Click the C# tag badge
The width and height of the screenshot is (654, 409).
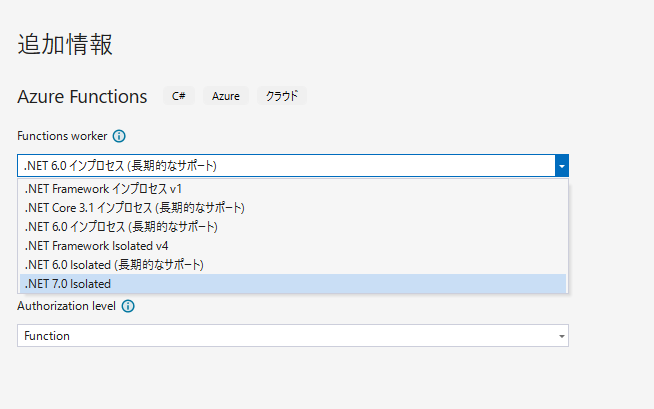point(179,96)
